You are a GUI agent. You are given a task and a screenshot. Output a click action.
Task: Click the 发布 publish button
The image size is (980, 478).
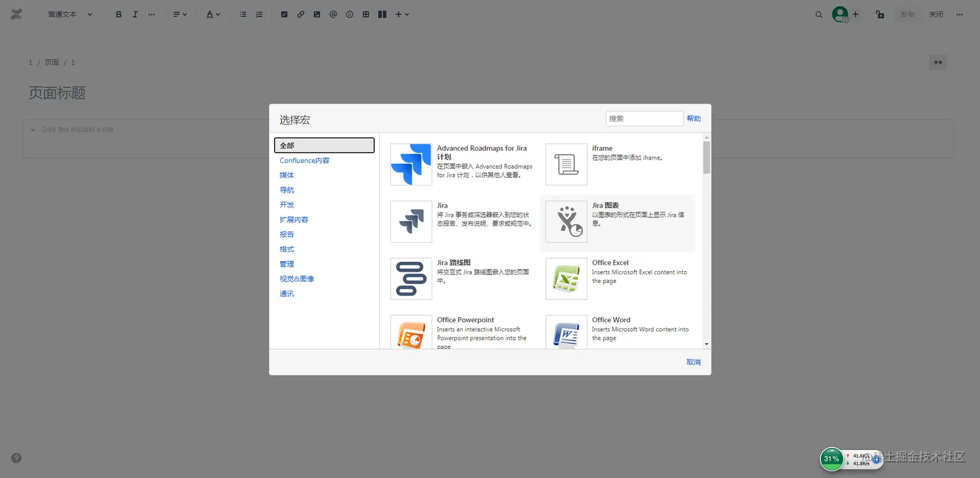pos(907,14)
